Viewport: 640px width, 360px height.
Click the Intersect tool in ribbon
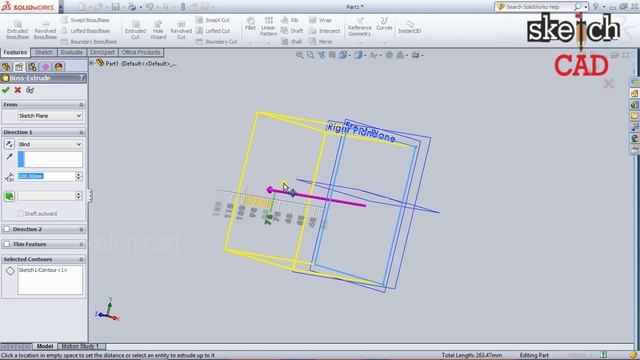(x=324, y=31)
